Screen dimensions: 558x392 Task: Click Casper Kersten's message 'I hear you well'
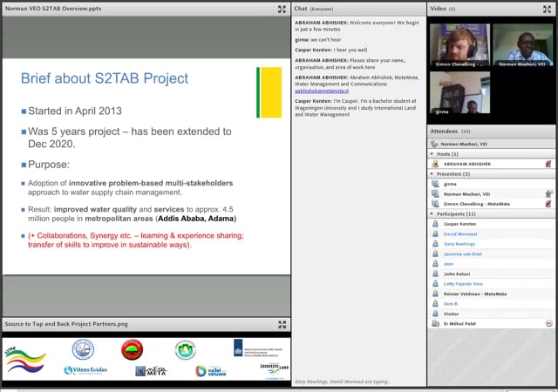point(331,51)
